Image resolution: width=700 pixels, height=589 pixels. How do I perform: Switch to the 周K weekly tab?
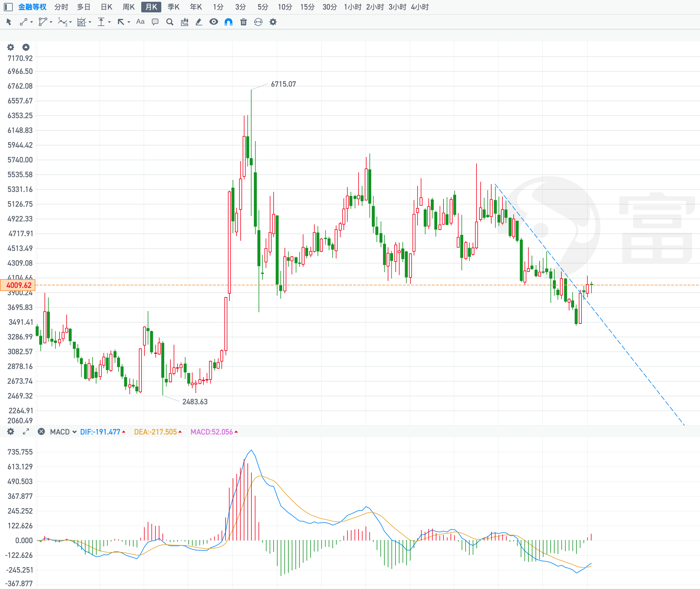(x=129, y=7)
